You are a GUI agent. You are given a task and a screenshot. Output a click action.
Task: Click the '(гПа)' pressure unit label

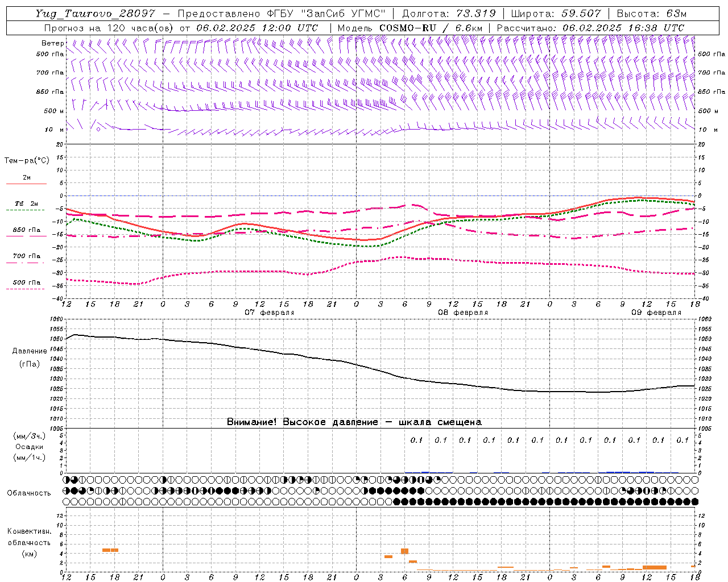click(x=29, y=364)
